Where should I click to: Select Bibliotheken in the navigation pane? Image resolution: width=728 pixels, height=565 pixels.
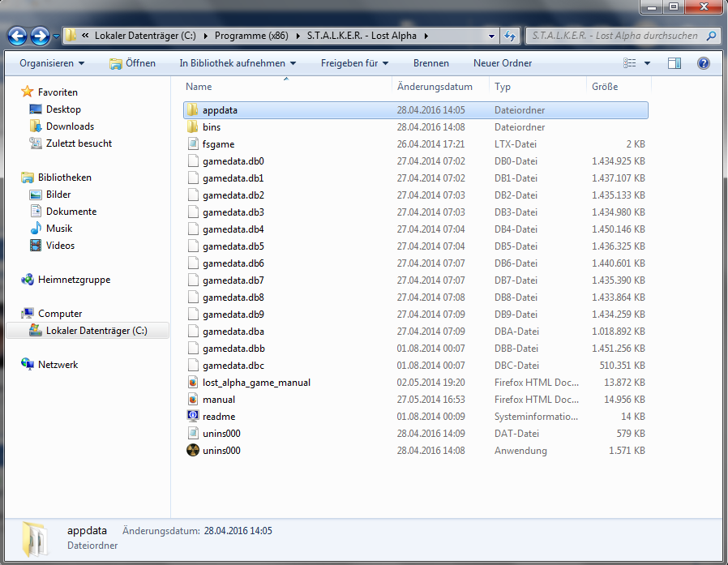[65, 178]
